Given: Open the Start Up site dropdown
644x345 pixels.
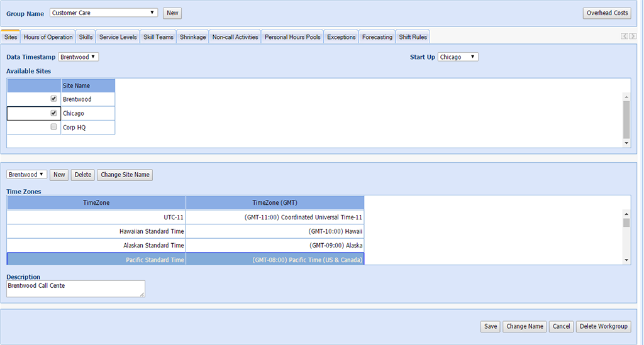Looking at the screenshot, I should 458,57.
